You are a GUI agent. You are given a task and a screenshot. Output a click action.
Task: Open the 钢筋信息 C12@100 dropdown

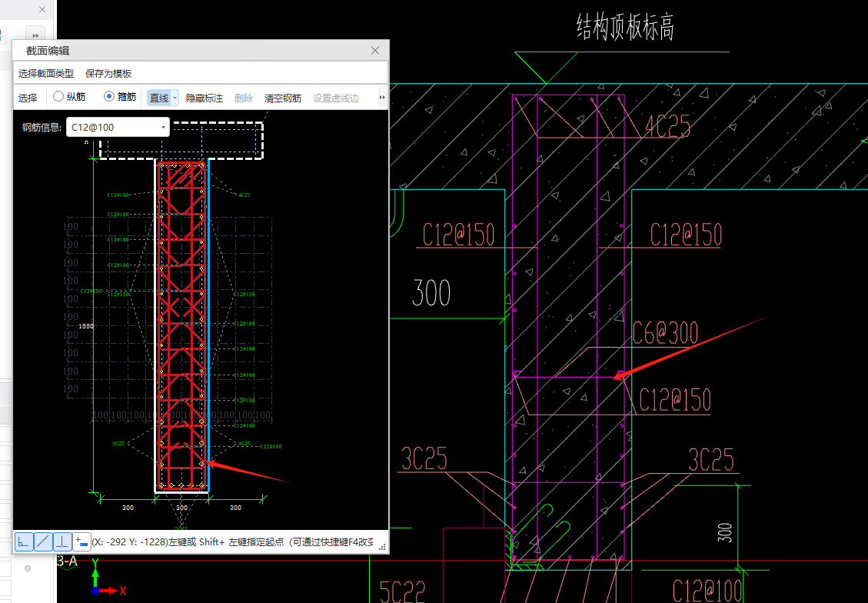(118, 128)
